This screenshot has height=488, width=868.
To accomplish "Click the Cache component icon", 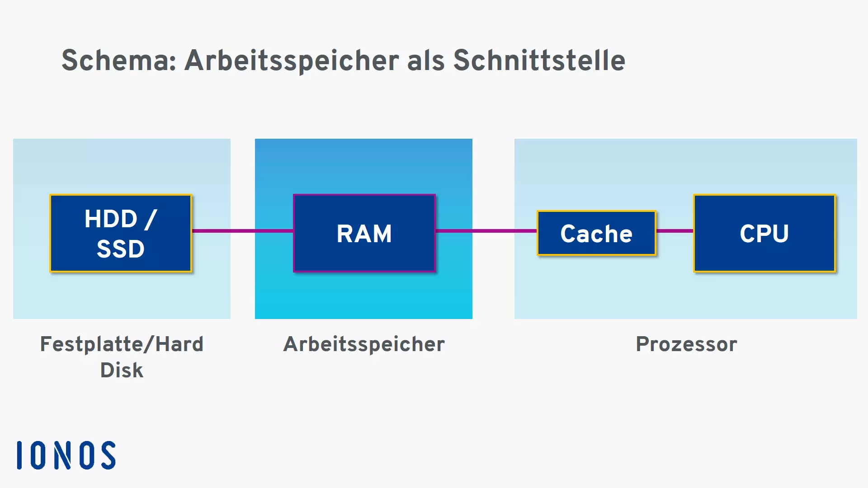I will 595,232.
